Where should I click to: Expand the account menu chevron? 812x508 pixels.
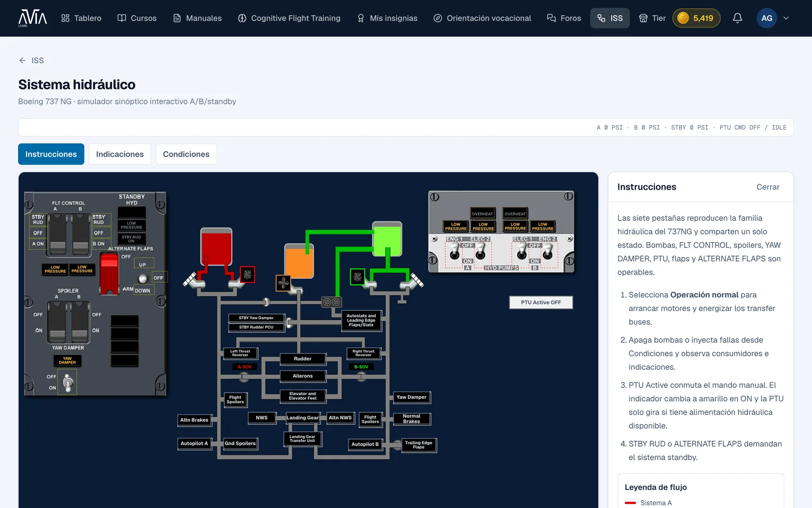[x=786, y=18]
